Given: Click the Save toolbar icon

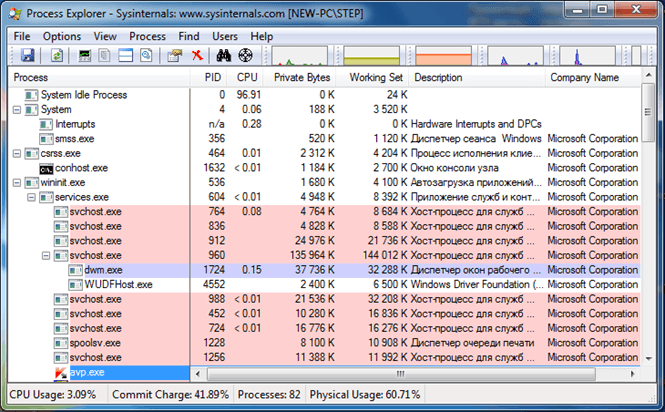Looking at the screenshot, I should click(28, 55).
